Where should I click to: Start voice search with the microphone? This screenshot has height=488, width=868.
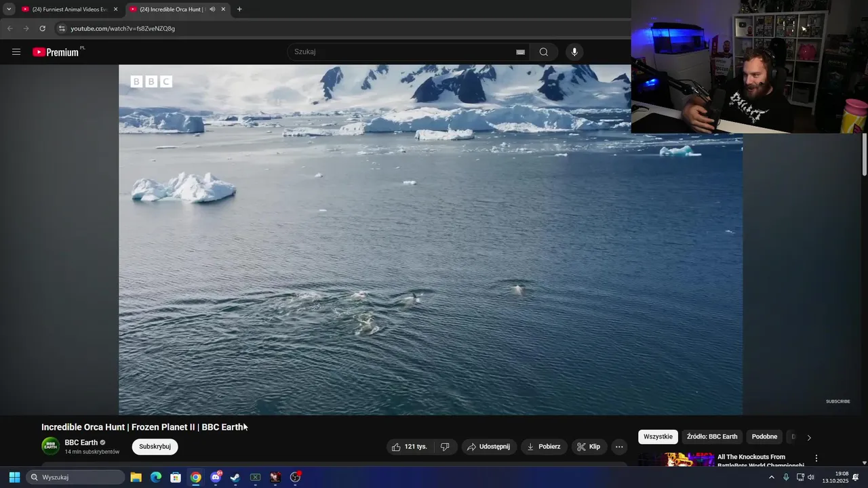[x=574, y=52]
